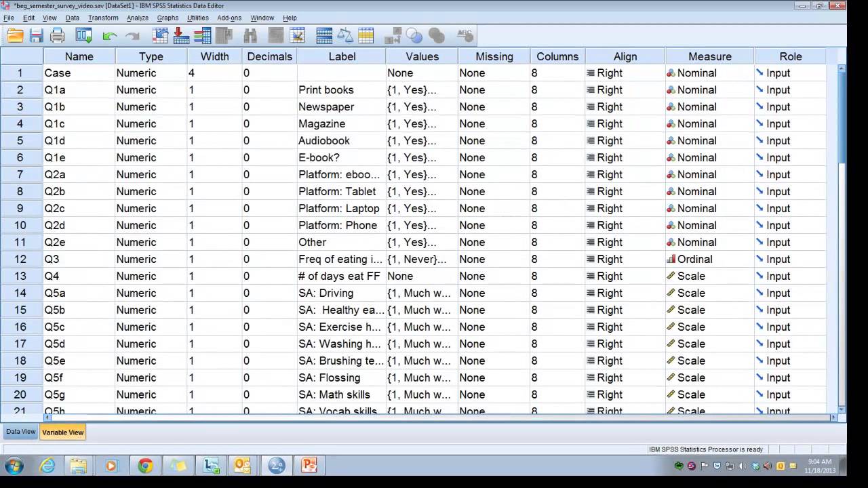The width and height of the screenshot is (868, 488).
Task: Click the gray Redo arrow
Action: coord(133,36)
